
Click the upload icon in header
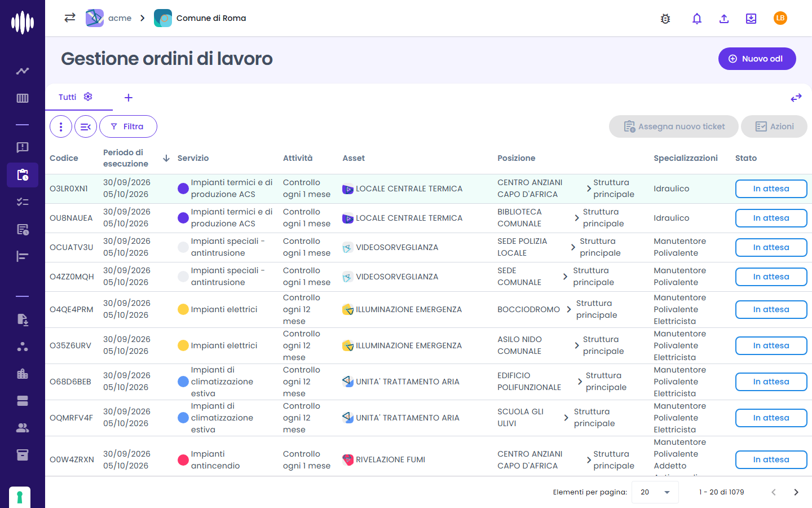click(x=724, y=19)
